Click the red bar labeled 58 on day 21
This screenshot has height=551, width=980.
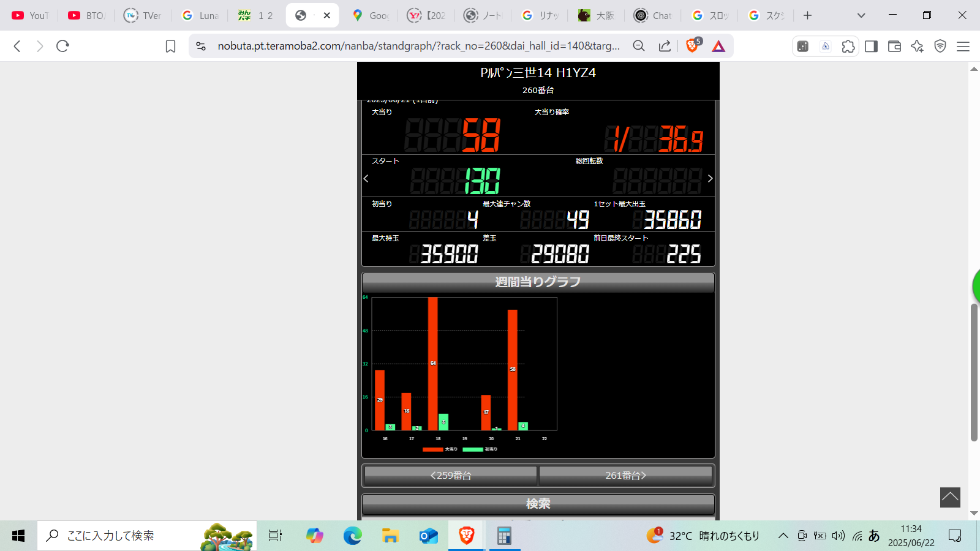pyautogui.click(x=513, y=370)
